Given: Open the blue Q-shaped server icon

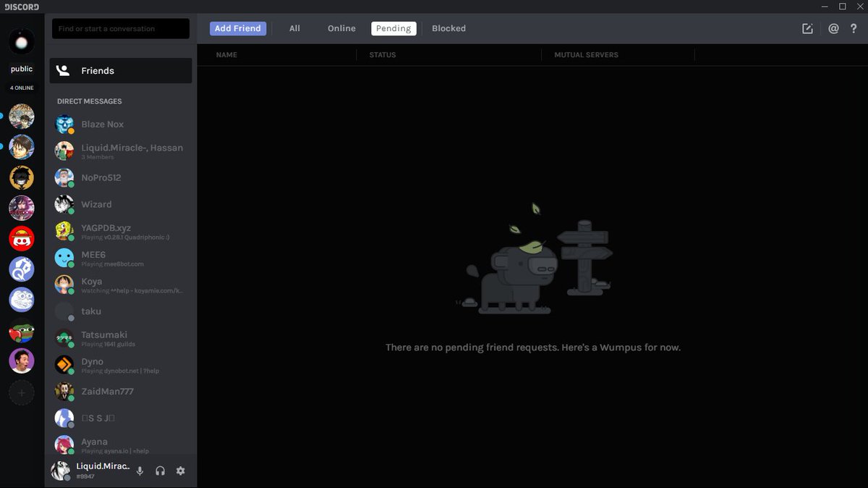Looking at the screenshot, I should (x=22, y=269).
